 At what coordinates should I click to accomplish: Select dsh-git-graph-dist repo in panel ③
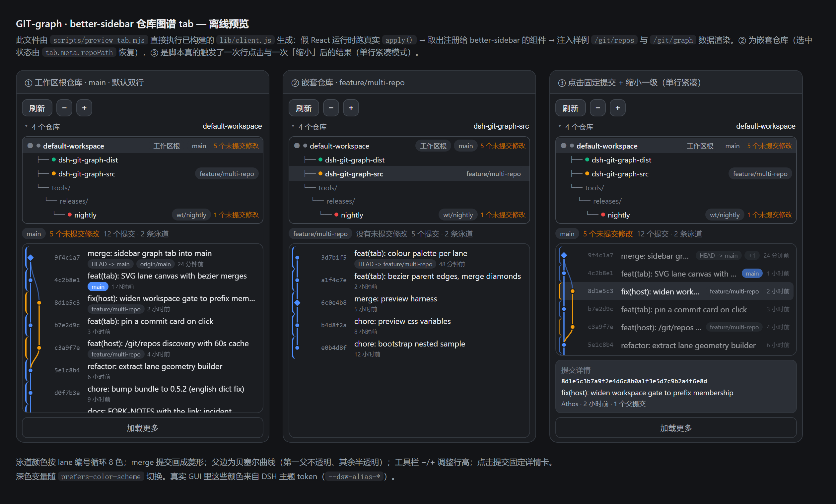click(676, 160)
